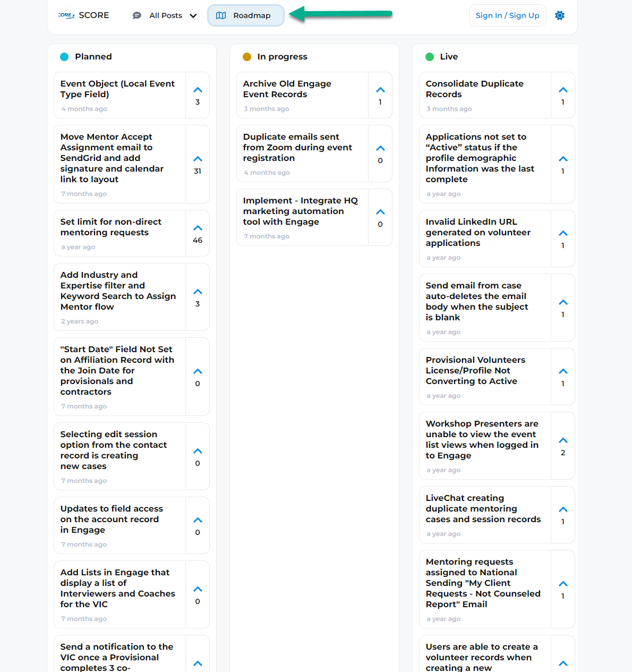Image resolution: width=632 pixels, height=672 pixels.
Task: Toggle the theme sun icon
Action: point(560,15)
